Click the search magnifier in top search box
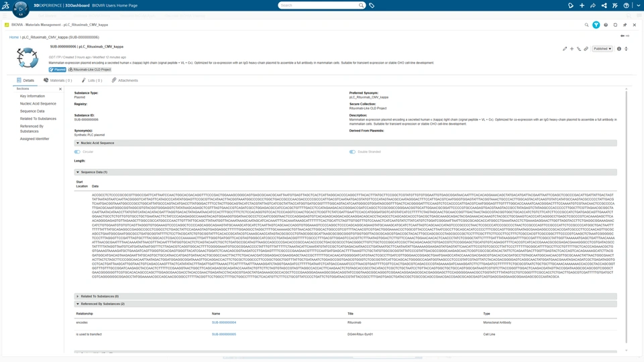644x362 pixels. point(361,5)
